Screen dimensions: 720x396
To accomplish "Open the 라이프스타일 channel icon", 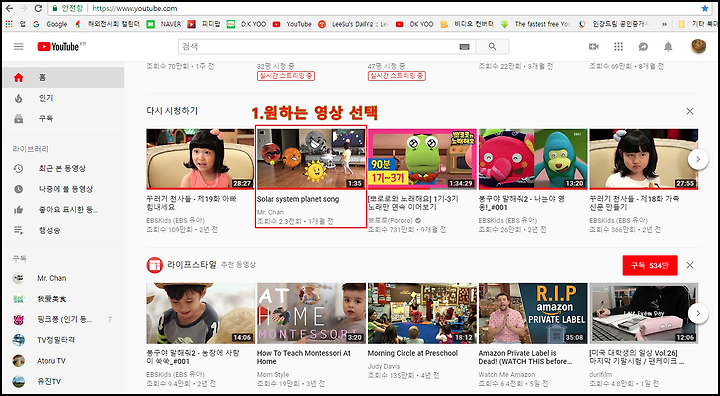I will point(154,265).
